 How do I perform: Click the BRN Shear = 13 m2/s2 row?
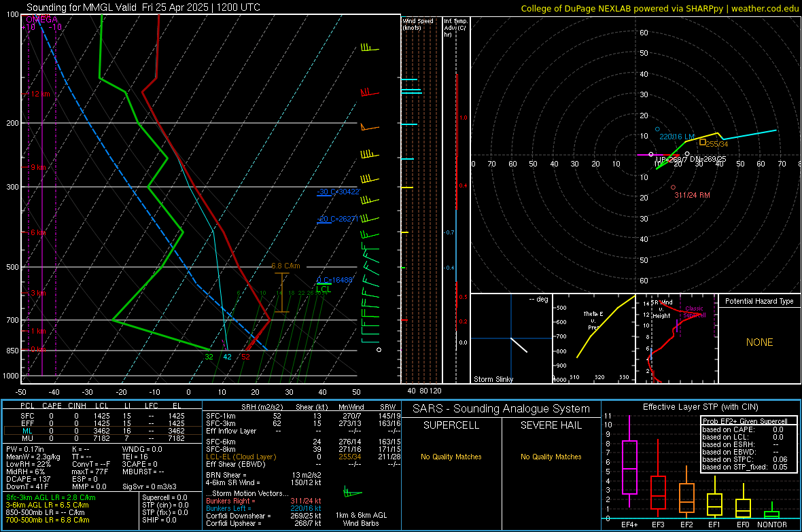[264, 475]
